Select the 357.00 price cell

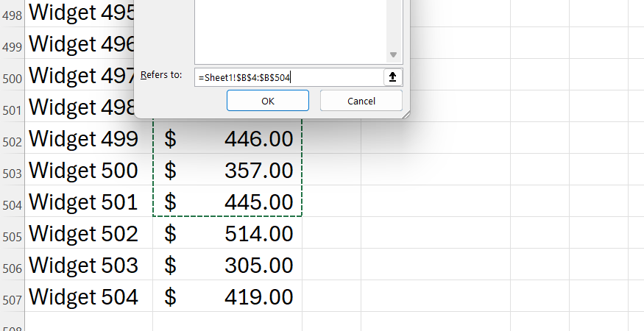(227, 170)
